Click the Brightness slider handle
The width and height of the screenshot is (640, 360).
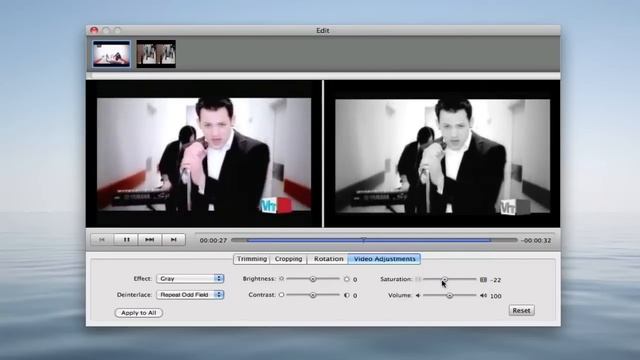click(x=313, y=279)
